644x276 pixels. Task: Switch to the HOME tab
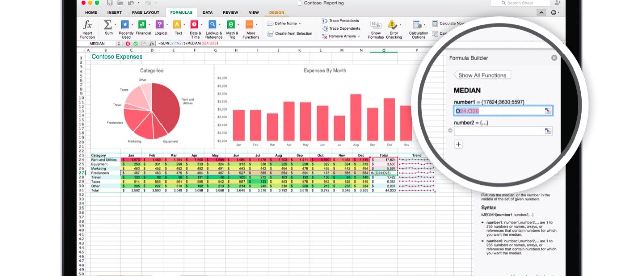(91, 13)
